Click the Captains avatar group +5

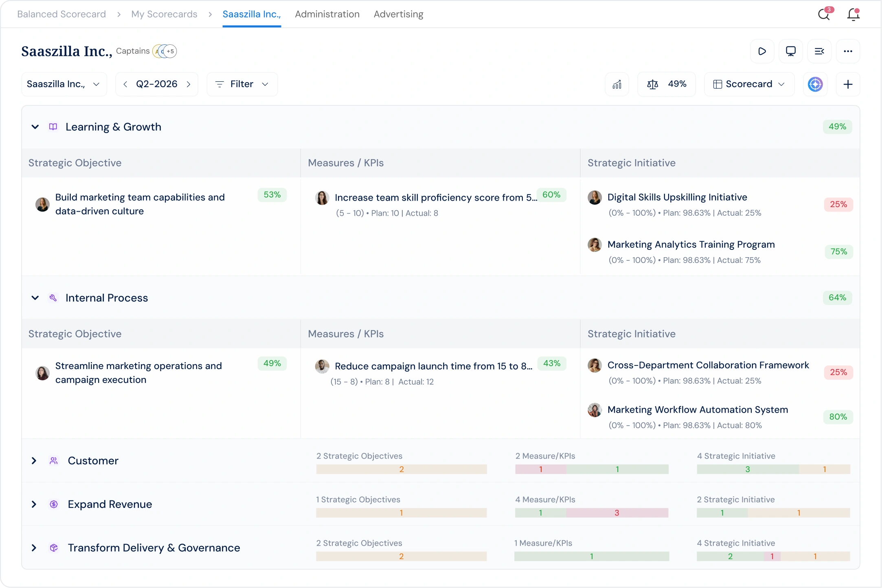[165, 51]
